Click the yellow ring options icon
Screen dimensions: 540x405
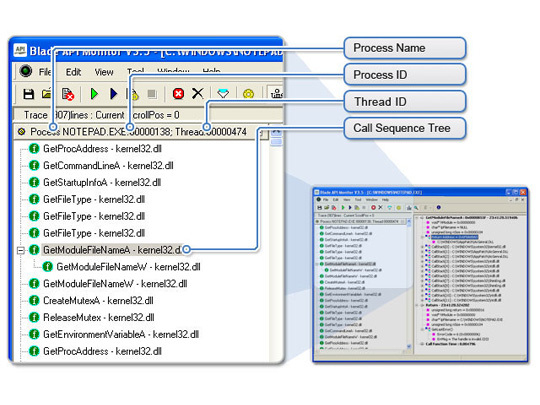tap(248, 94)
